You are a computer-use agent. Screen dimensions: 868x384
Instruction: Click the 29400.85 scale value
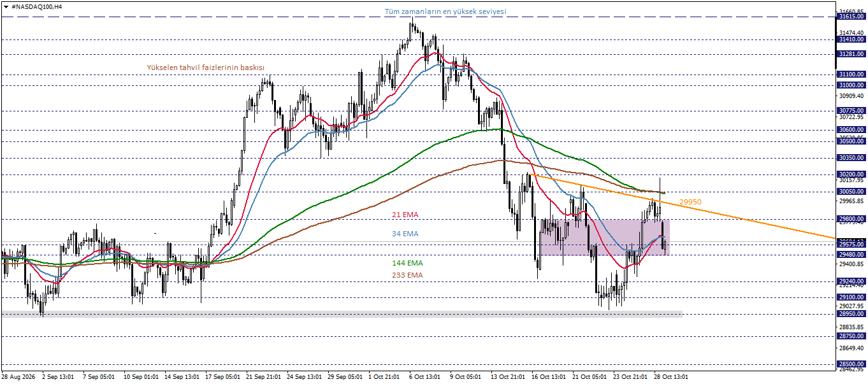[x=852, y=264]
